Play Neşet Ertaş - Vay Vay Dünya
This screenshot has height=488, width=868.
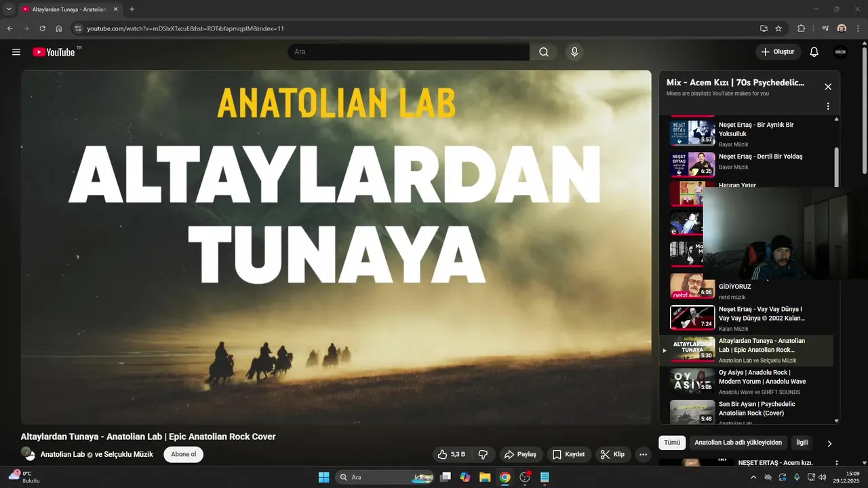coord(746,317)
